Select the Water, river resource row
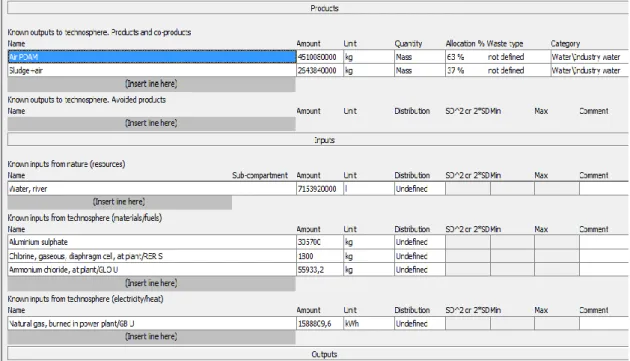The image size is (630, 361). [152, 189]
